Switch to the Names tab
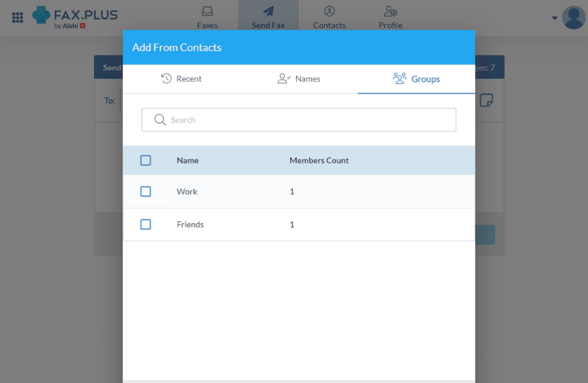588x383 pixels. click(298, 78)
